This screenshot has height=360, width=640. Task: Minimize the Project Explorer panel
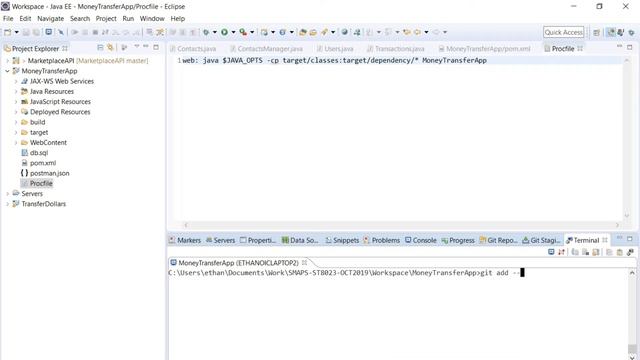[x=146, y=47]
